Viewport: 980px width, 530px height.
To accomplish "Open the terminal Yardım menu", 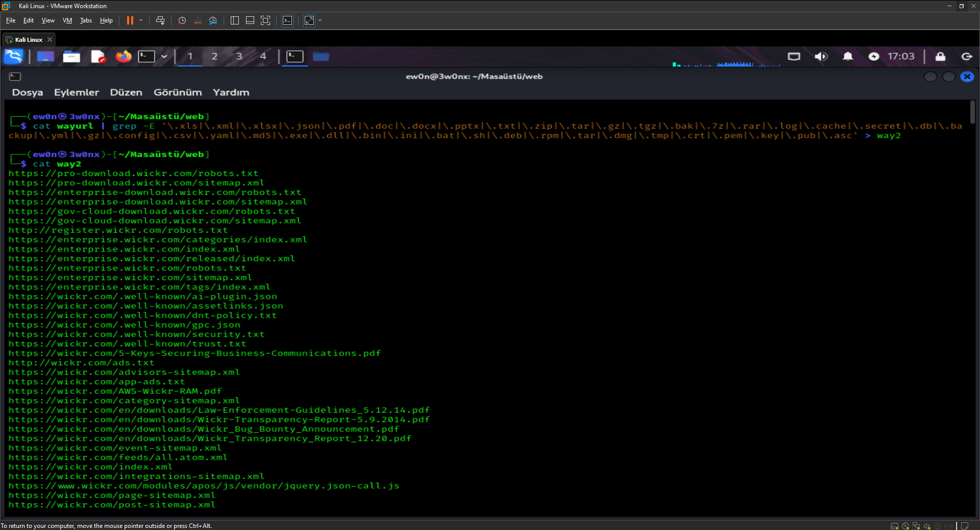I will [231, 92].
